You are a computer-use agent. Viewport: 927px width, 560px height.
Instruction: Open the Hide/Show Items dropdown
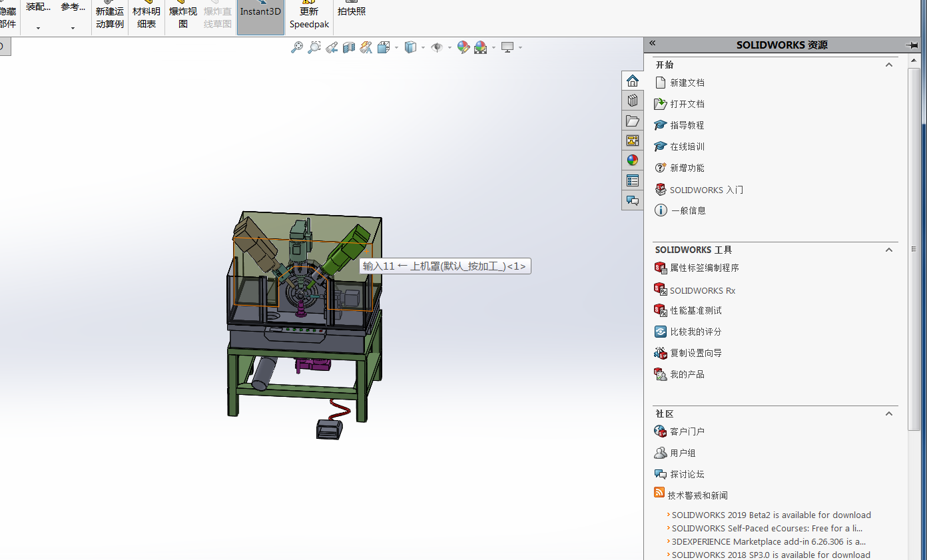pos(449,47)
